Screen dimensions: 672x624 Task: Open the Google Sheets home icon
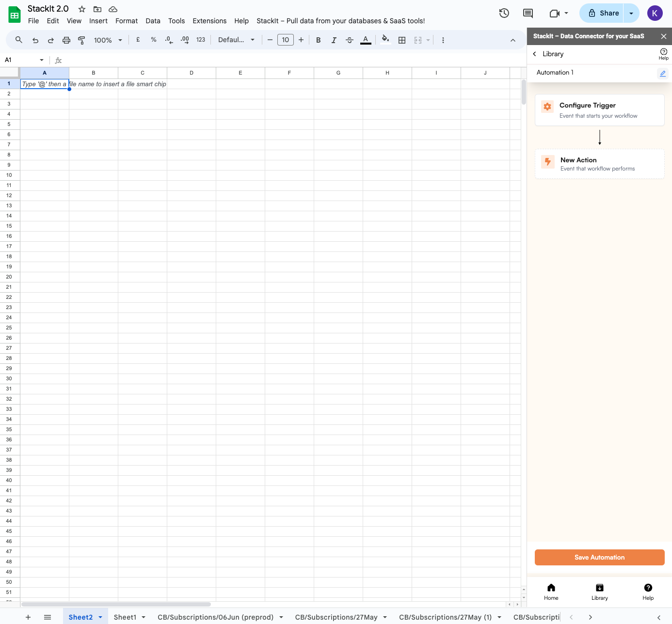click(15, 15)
